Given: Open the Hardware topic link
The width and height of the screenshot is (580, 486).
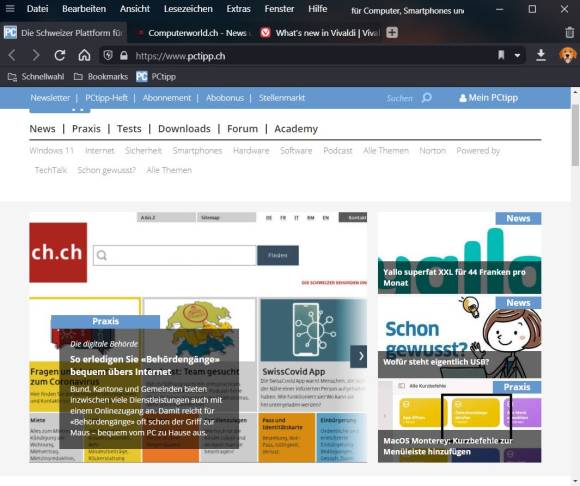Looking at the screenshot, I should [251, 151].
